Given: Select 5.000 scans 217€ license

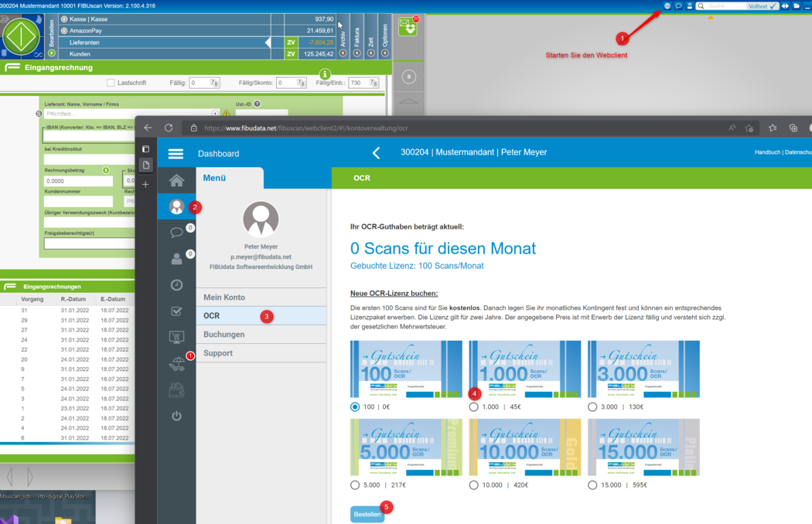Looking at the screenshot, I should (x=355, y=485).
